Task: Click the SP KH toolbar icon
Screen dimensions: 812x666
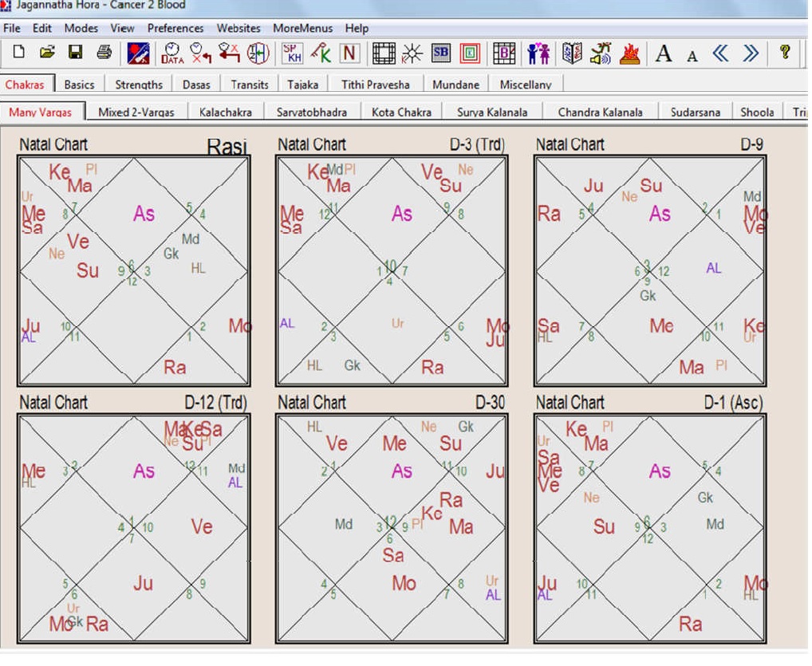Action: tap(293, 53)
